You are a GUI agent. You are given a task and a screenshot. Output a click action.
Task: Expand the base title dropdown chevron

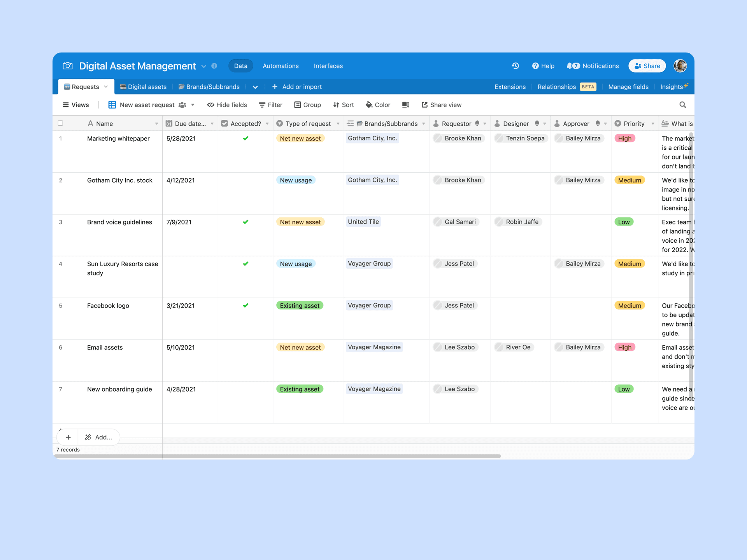pos(203,66)
